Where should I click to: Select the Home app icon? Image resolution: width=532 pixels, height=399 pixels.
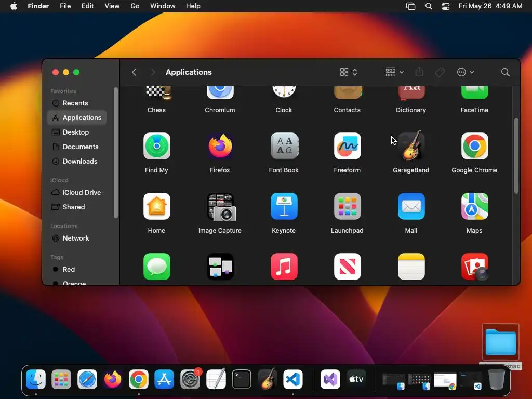click(x=156, y=206)
